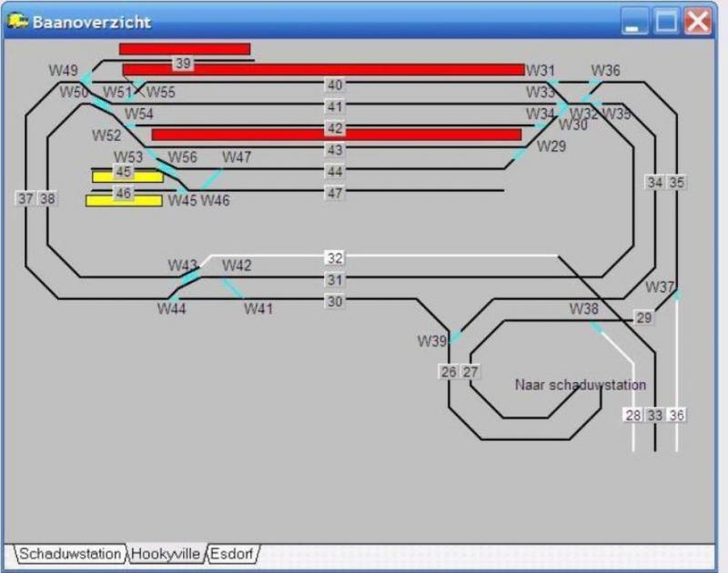Click the W51 switch label
728x573 pixels.
[117, 92]
